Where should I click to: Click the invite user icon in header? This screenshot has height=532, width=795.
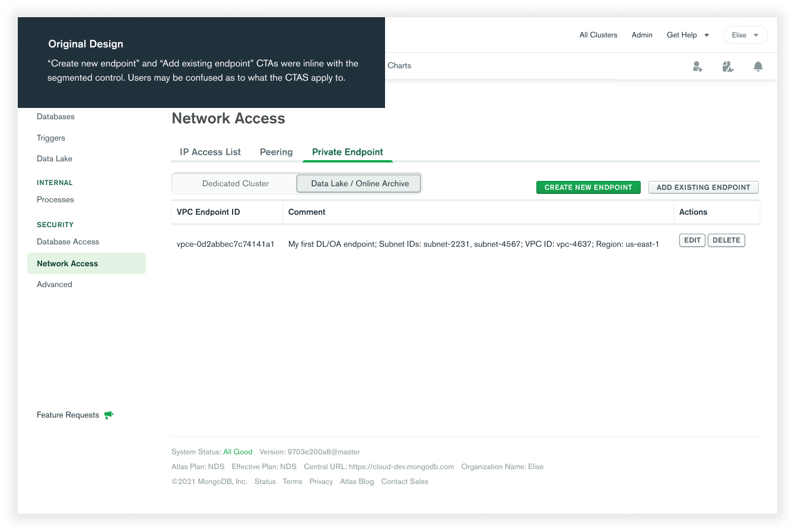(698, 66)
